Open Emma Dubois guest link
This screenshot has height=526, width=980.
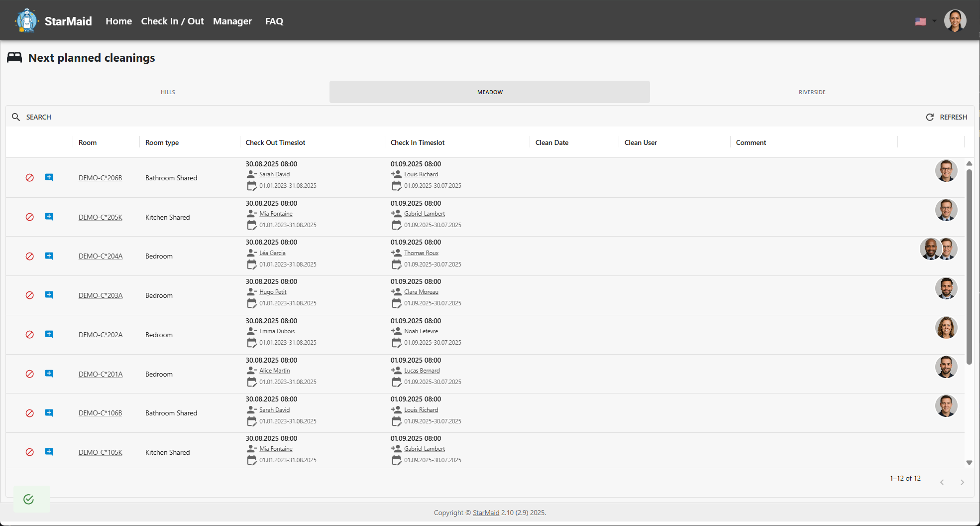tap(277, 331)
